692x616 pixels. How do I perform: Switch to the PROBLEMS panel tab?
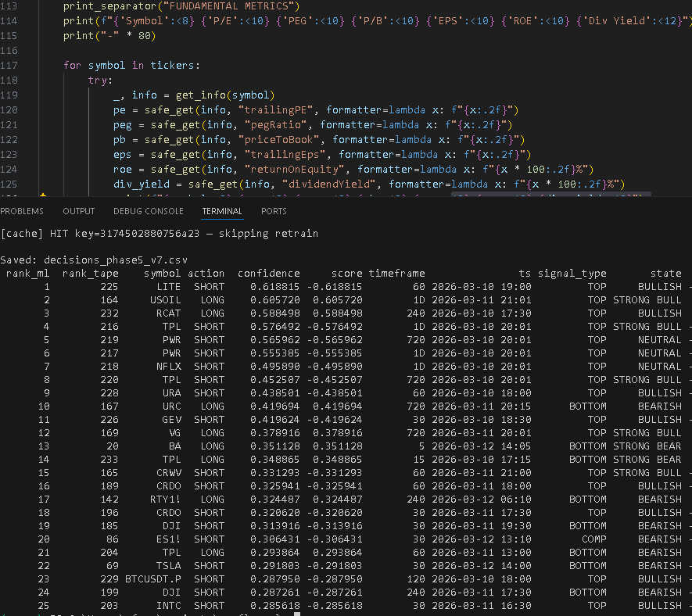(22, 211)
